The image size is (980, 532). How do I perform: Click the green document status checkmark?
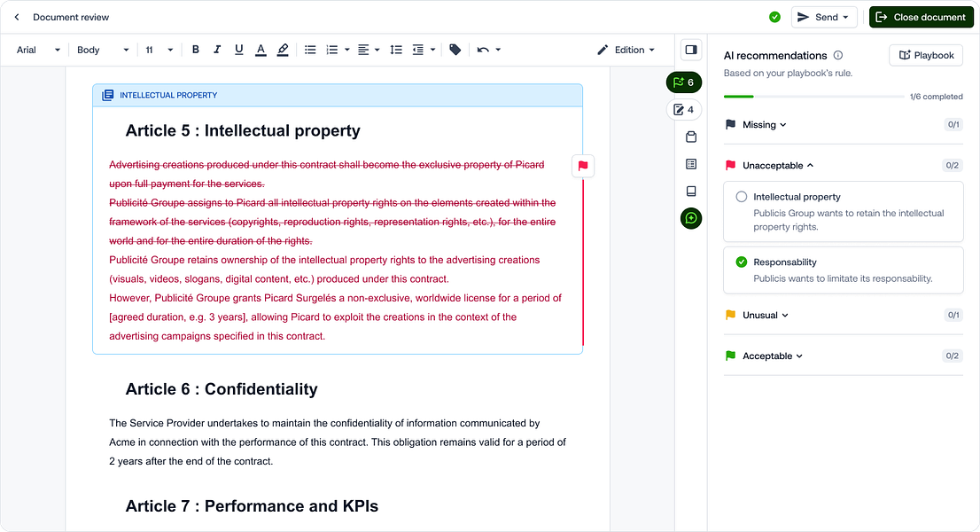[774, 17]
